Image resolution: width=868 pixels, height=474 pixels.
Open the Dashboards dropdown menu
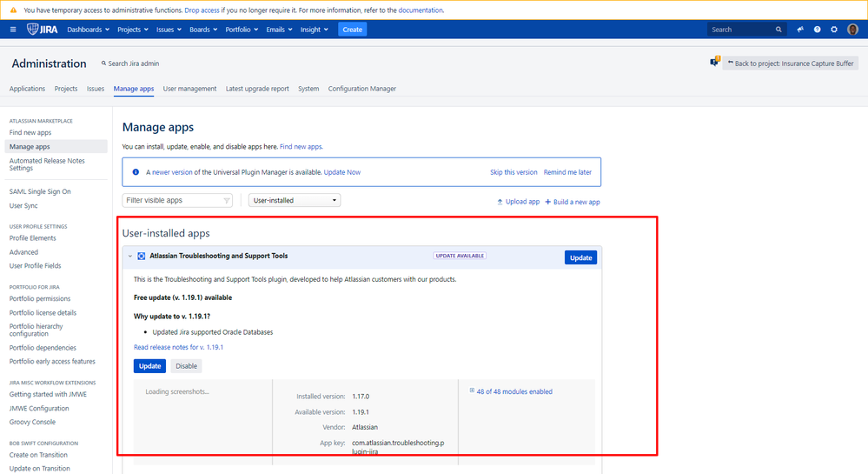click(x=88, y=30)
